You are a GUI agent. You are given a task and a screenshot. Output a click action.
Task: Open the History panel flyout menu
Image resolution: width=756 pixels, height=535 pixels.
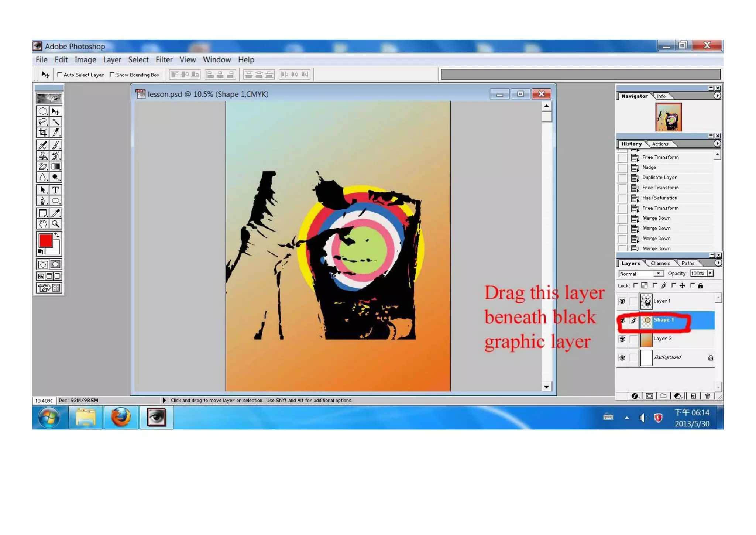[x=717, y=144]
